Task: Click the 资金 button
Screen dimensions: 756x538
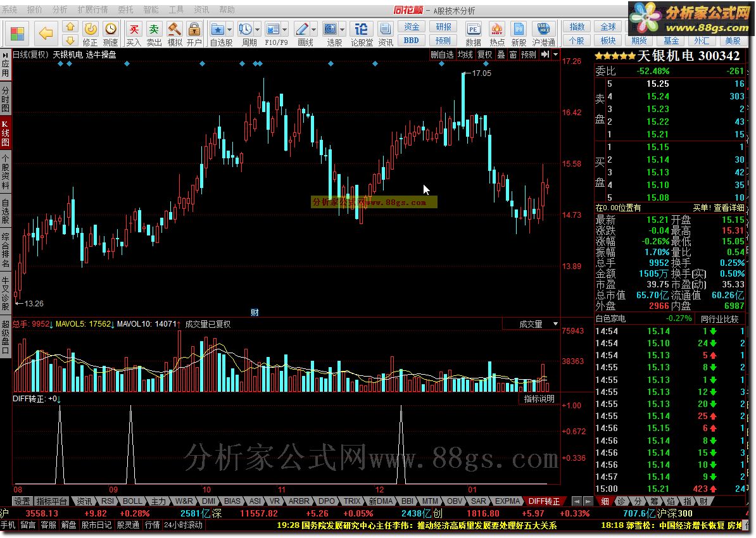Action: tap(412, 27)
